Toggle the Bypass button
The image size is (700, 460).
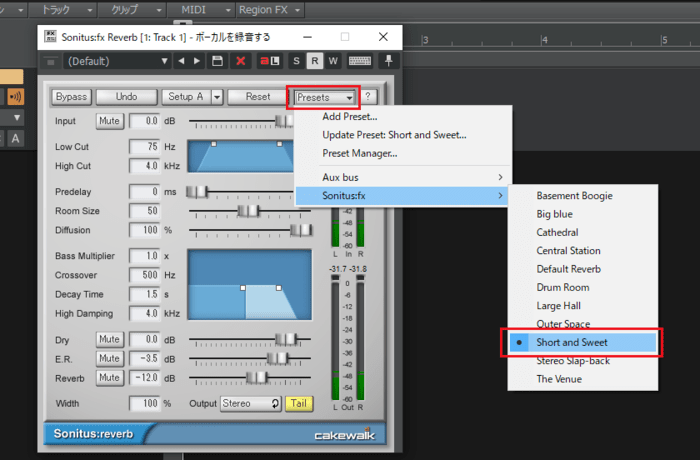pyautogui.click(x=71, y=97)
